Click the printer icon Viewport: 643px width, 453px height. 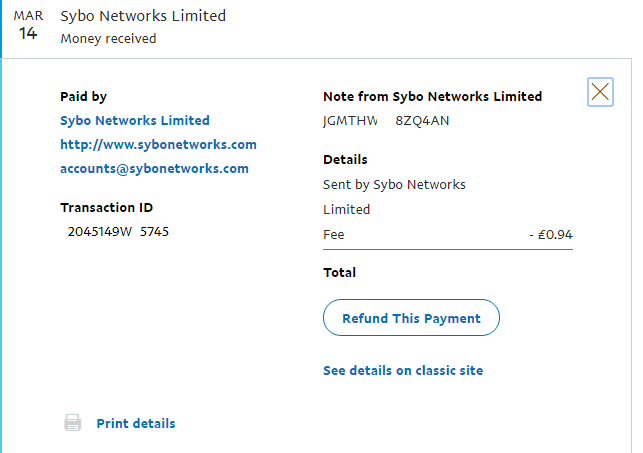click(x=72, y=423)
